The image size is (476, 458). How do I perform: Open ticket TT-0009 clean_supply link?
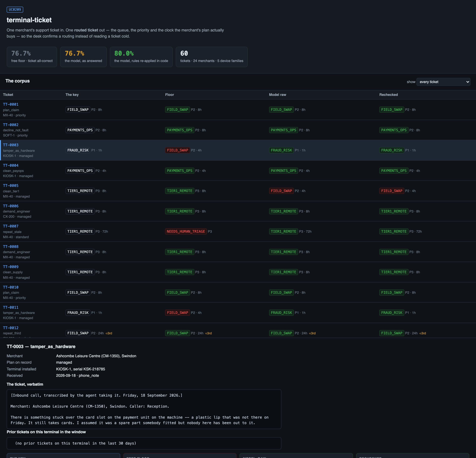(x=11, y=267)
